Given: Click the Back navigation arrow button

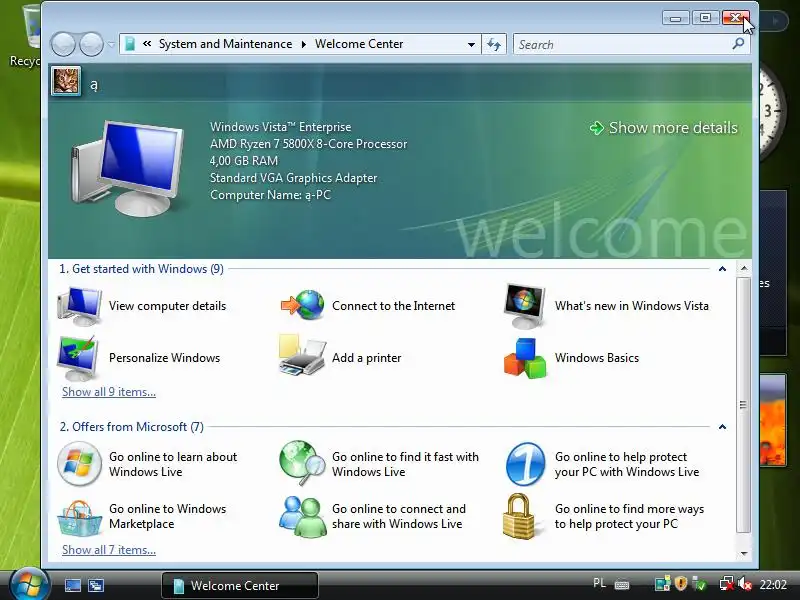Looking at the screenshot, I should 63,44.
